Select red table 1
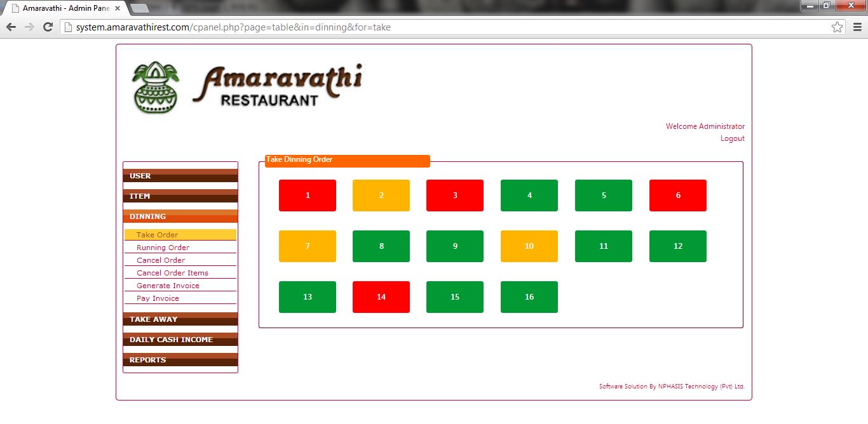Image resolution: width=868 pixels, height=424 pixels. click(308, 195)
